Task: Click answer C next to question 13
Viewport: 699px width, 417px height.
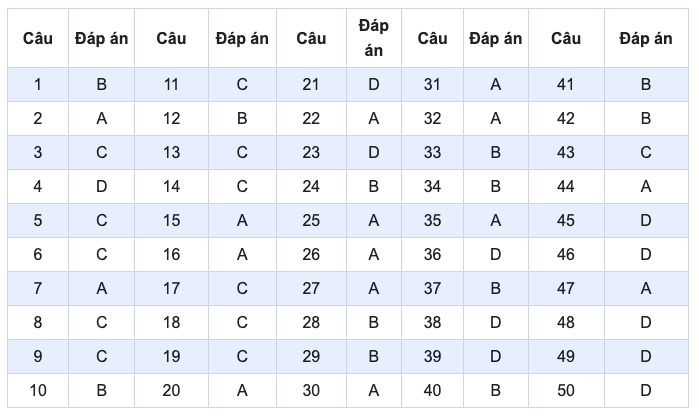Action: click(x=242, y=153)
